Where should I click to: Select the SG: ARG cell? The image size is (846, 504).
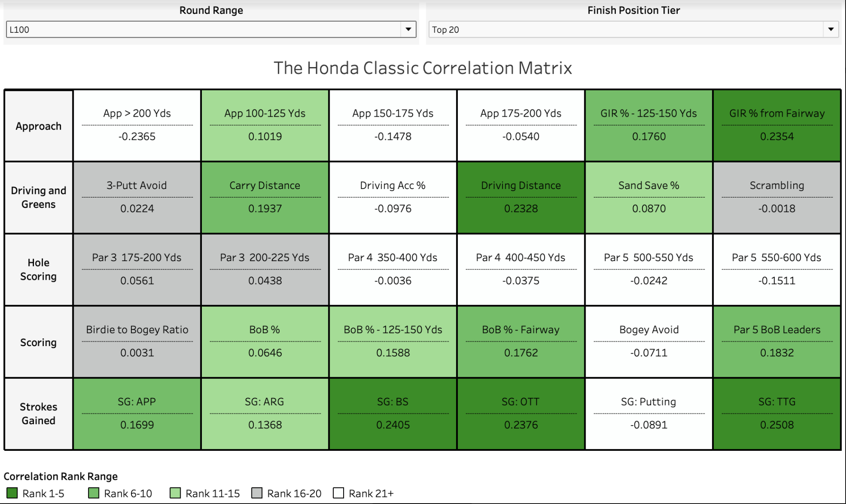(x=265, y=414)
